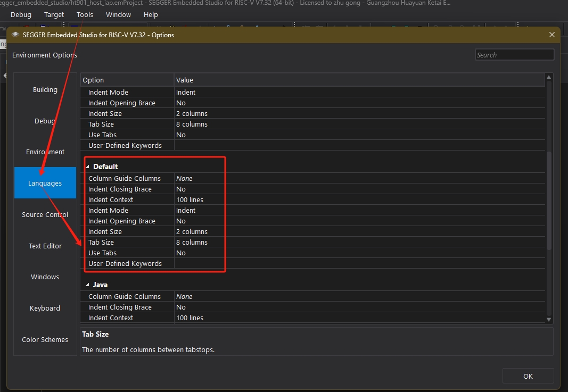Select the Keyboard category
Viewport: 568px width, 392px height.
coord(45,308)
